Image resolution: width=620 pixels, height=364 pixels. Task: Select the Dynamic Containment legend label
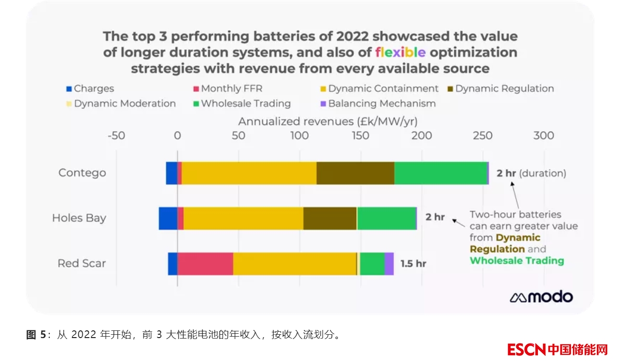coord(383,89)
